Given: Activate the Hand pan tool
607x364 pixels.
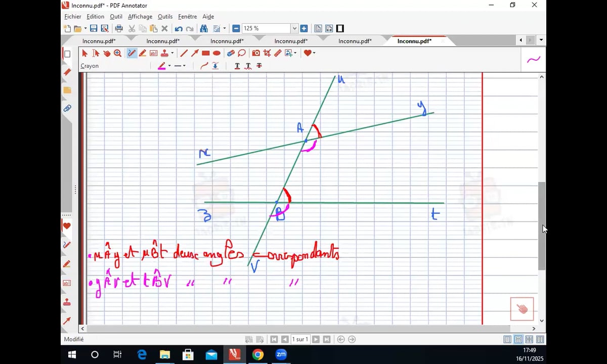Looking at the screenshot, I should click(x=107, y=53).
